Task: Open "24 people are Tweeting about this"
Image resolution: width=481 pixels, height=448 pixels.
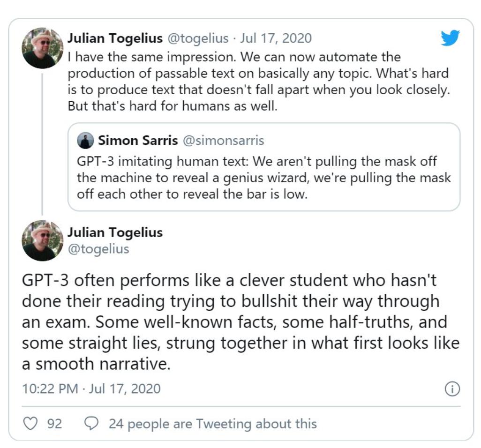Action: (212, 424)
